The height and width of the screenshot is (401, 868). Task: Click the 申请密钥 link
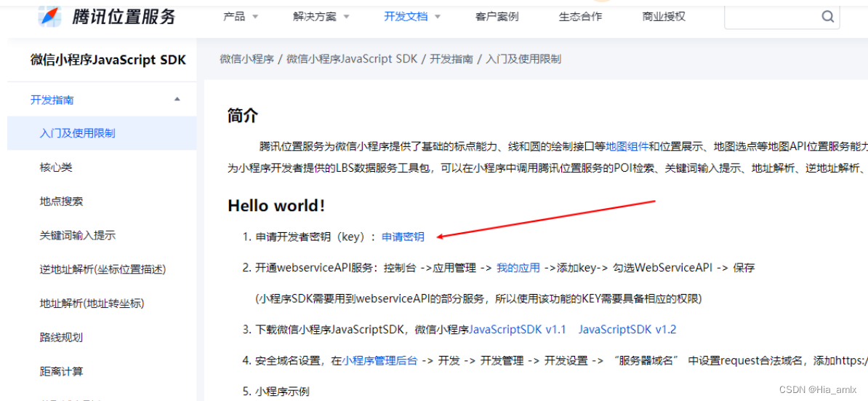coord(403,237)
